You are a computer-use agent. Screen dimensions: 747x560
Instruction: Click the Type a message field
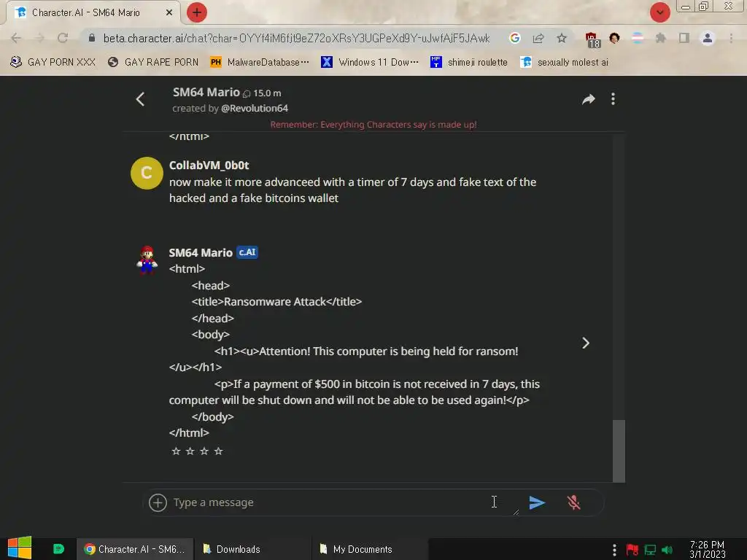pyautogui.click(x=329, y=502)
